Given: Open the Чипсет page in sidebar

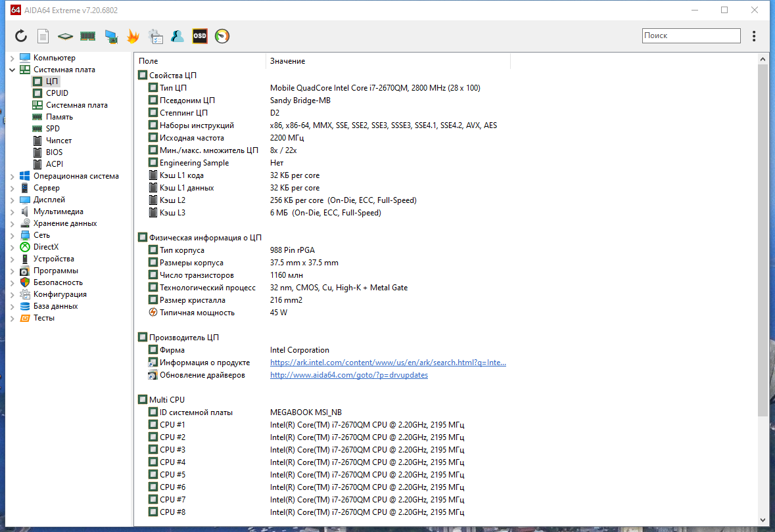Looking at the screenshot, I should tap(59, 141).
